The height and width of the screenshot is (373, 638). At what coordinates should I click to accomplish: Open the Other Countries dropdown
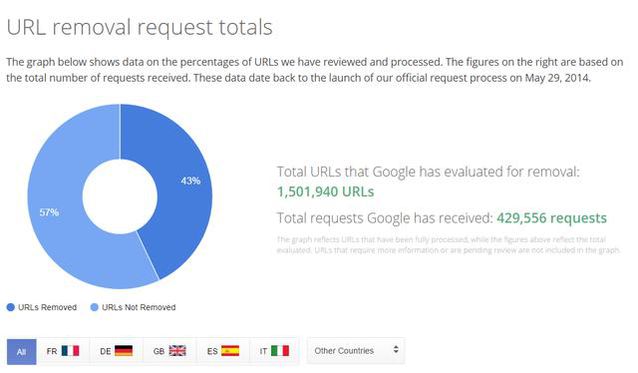point(356,351)
